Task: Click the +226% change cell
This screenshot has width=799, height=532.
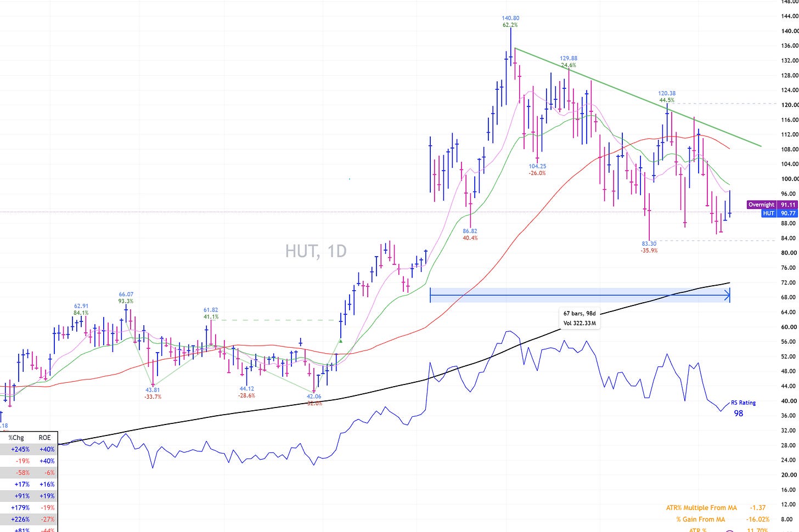Action: [20, 519]
